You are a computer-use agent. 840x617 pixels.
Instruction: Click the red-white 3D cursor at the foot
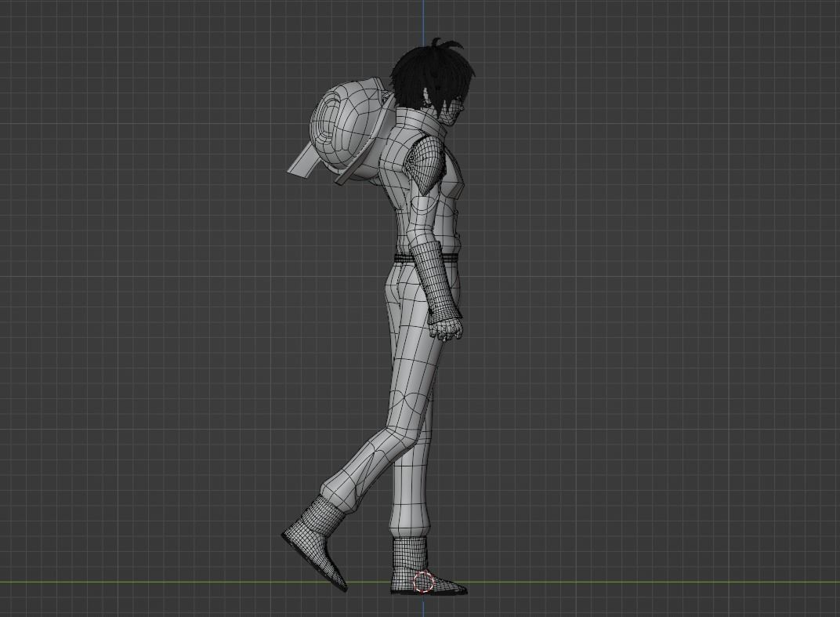423,583
